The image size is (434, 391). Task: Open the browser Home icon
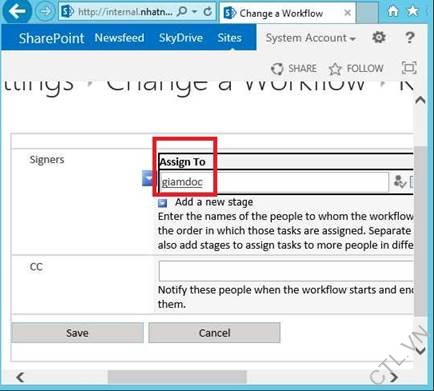393,11
